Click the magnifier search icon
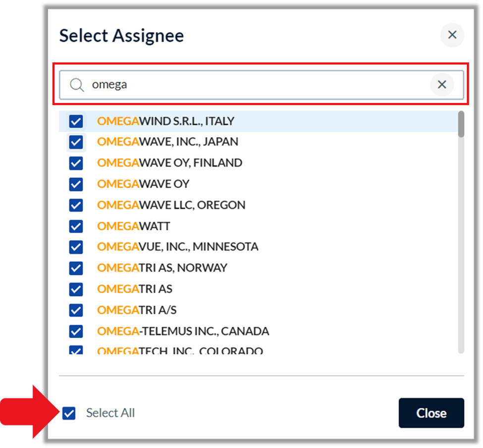Viewport: 483px width, 448px height. pos(77,85)
